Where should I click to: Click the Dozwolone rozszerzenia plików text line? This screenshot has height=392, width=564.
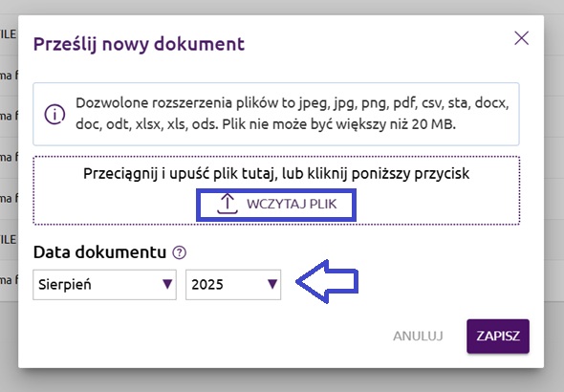(x=293, y=103)
